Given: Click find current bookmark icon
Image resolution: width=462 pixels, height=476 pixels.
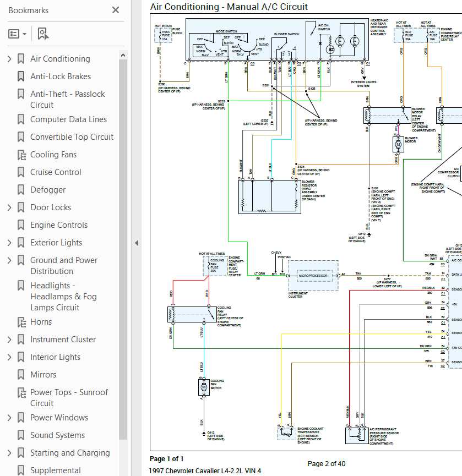Looking at the screenshot, I should 43,34.
